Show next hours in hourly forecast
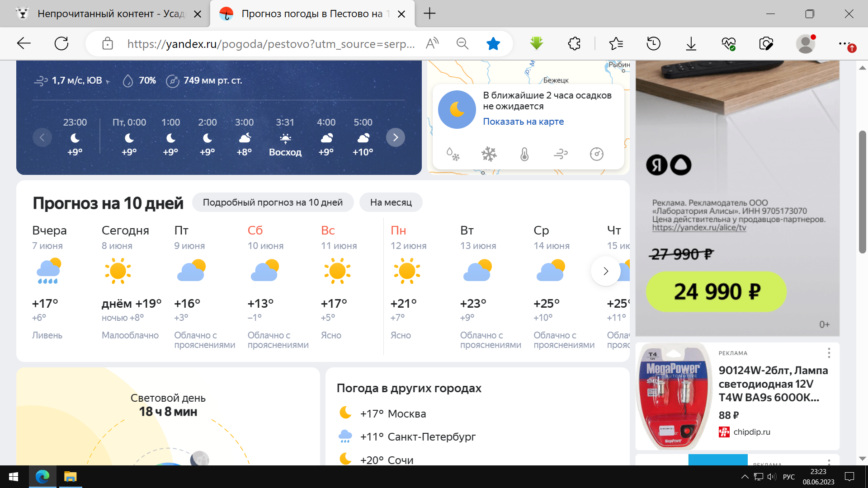Screen dimensions: 868x488 click(396, 137)
